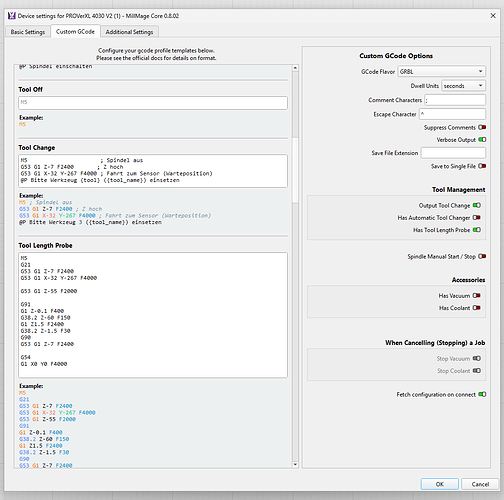Click the Tool Change heading
Viewport: 504px width, 500px height.
tap(37, 147)
